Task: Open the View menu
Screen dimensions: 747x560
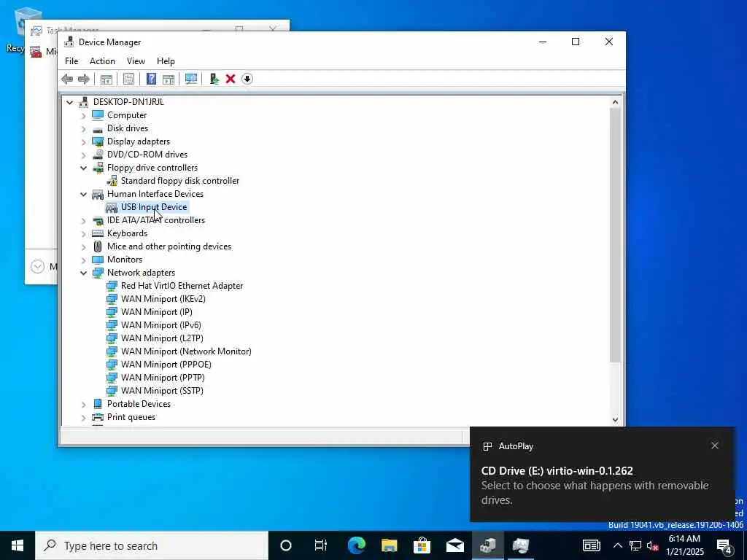Action: click(136, 61)
